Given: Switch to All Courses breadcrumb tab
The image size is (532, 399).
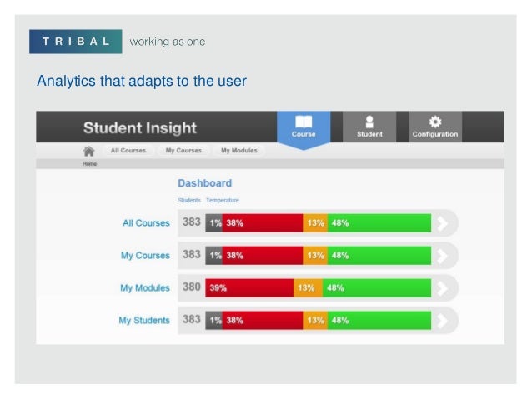Looking at the screenshot, I should (x=128, y=151).
